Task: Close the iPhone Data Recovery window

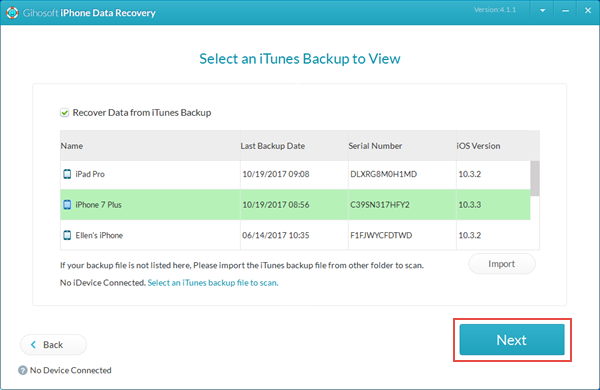Action: click(588, 11)
